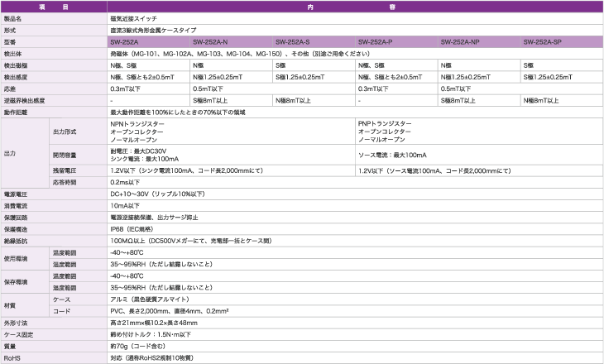This screenshot has height=364, width=604.
Task: Click the 絶縁抵抗 row label
Action: pos(16,240)
